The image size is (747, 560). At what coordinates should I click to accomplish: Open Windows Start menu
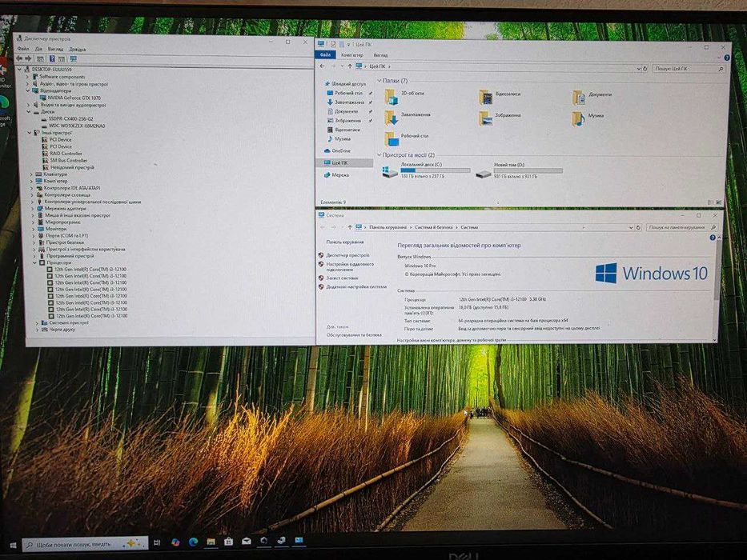pos(13,545)
